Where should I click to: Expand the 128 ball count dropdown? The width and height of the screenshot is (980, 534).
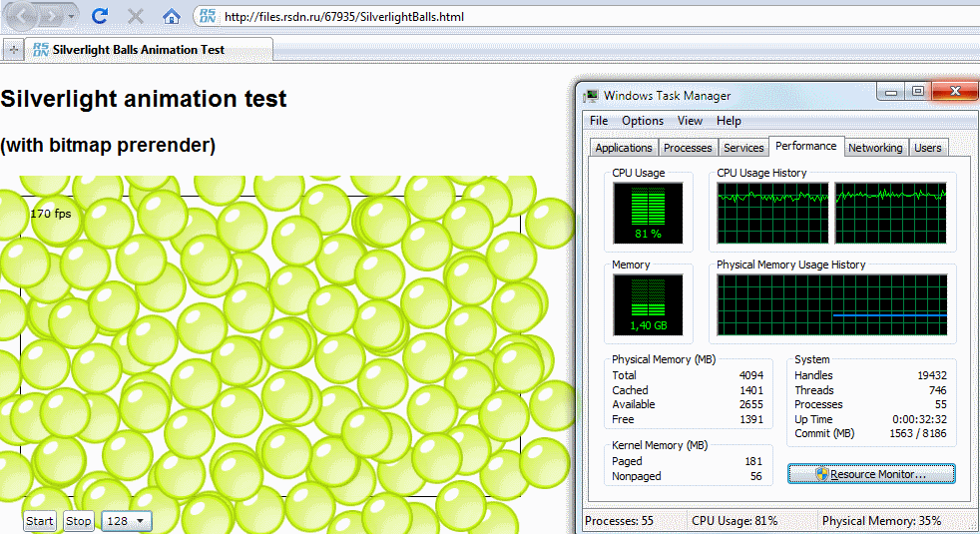coord(127,521)
